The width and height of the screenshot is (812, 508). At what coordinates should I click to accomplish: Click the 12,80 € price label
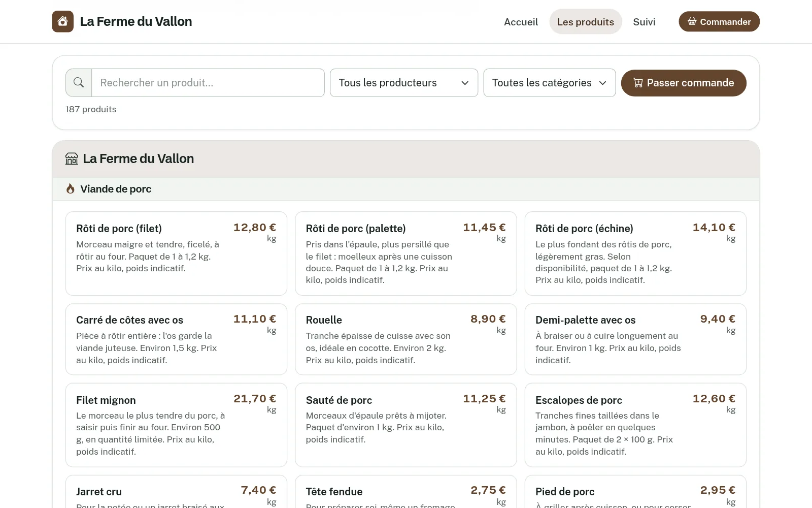click(255, 228)
